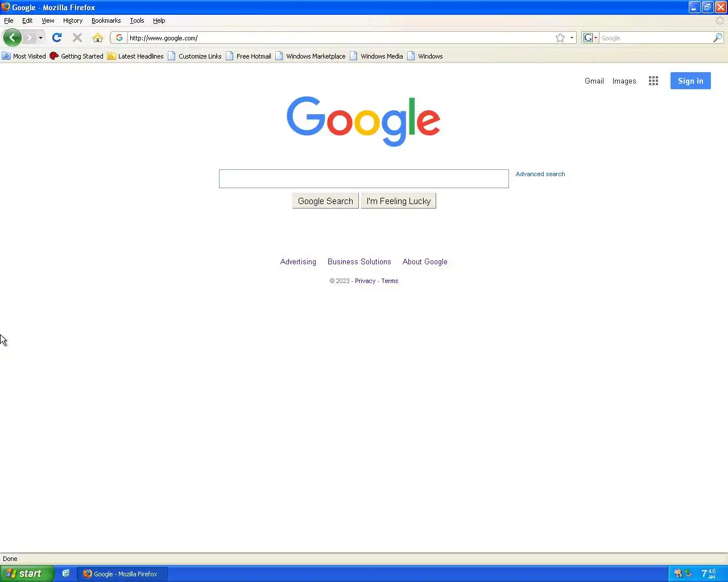The image size is (728, 582).
Task: Minimize the Firefox window
Action: 694,7
